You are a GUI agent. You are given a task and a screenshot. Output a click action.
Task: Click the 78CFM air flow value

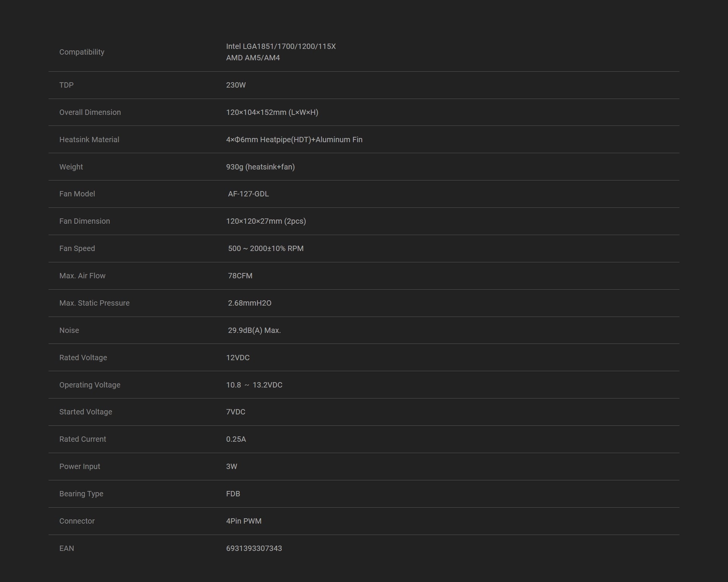[240, 276]
